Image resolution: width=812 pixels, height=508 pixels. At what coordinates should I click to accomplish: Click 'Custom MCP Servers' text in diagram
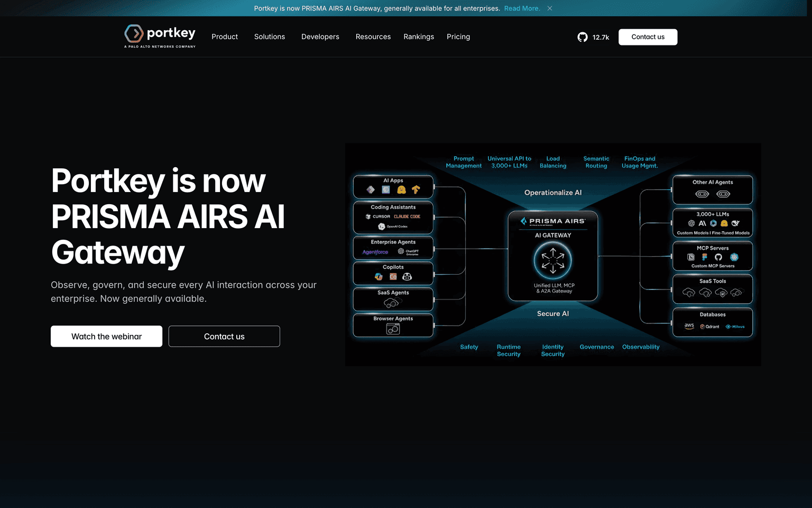coord(713,266)
